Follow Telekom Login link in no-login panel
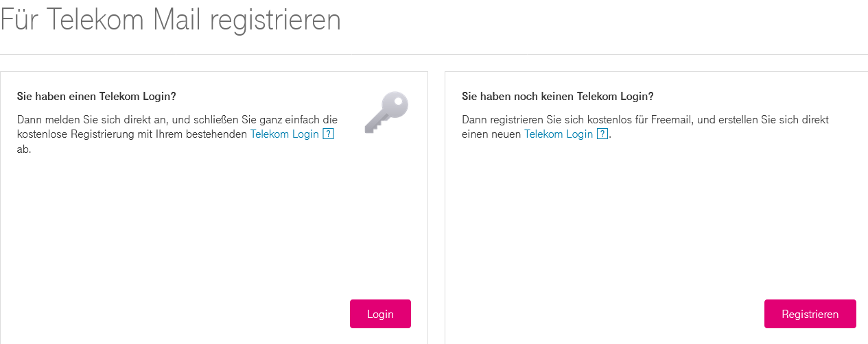Viewport: 868px width, 344px height. [x=559, y=134]
